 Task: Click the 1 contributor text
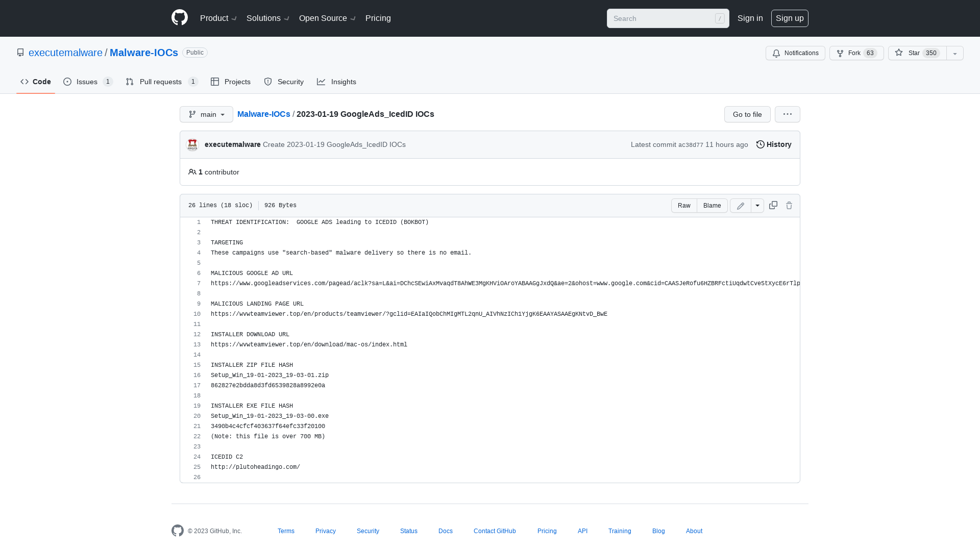tap(214, 172)
